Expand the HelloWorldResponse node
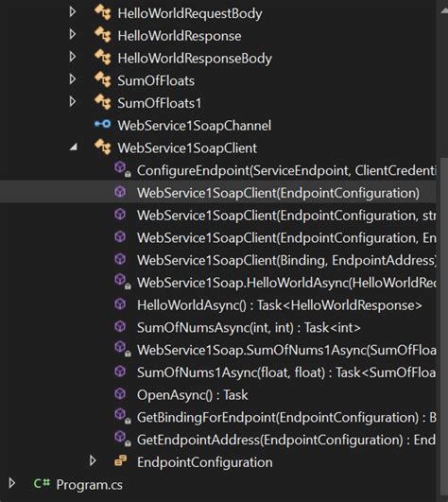The width and height of the screenshot is (448, 502). 73,34
